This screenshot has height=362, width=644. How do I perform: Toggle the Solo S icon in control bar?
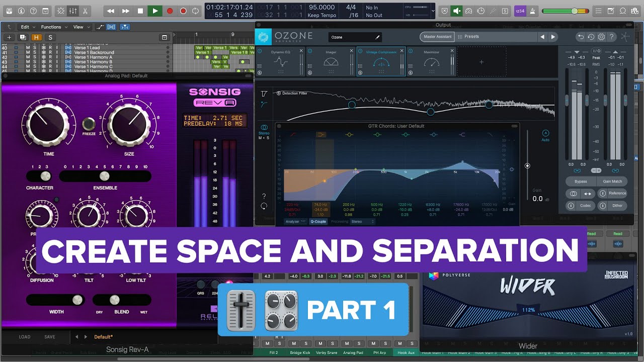[x=505, y=11]
